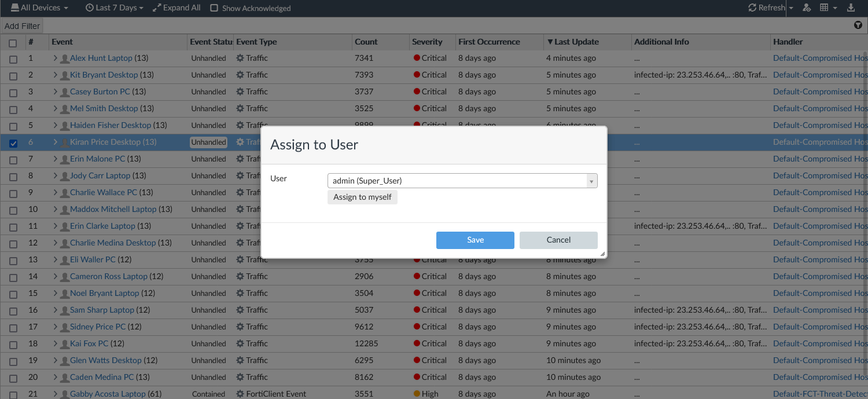Click the gear icon beside Alex Hunt's Traffic
This screenshot has width=868, height=399.
tap(240, 58)
